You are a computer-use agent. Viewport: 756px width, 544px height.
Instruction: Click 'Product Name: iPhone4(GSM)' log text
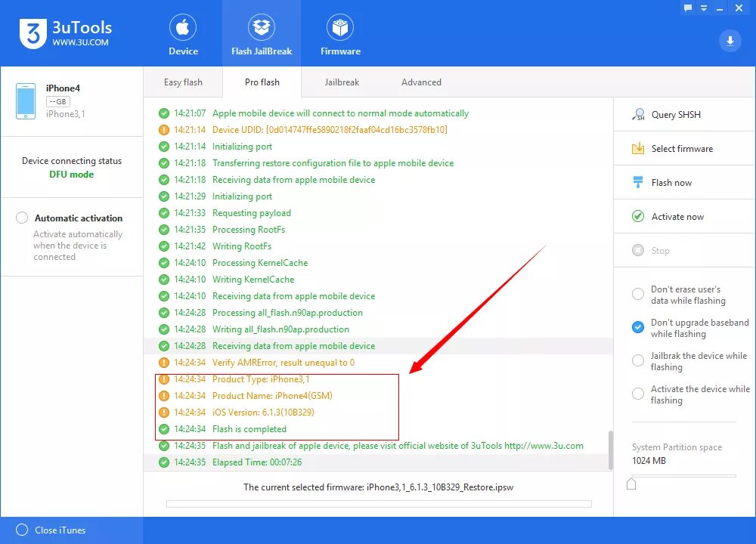pos(272,396)
